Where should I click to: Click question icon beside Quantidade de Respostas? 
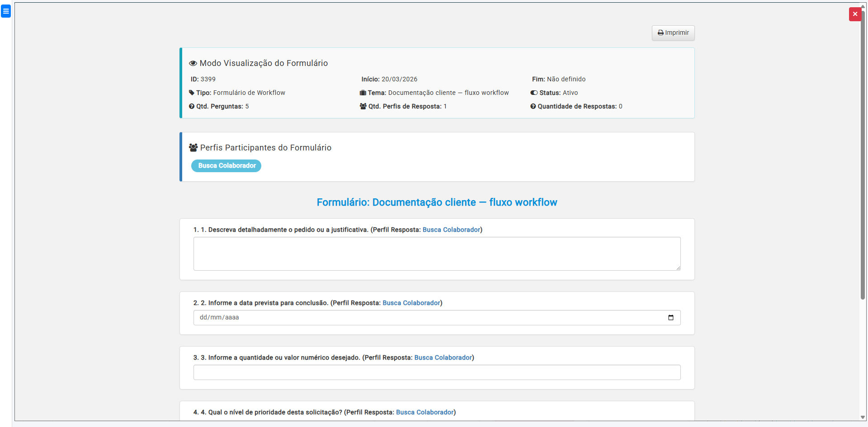coord(533,107)
